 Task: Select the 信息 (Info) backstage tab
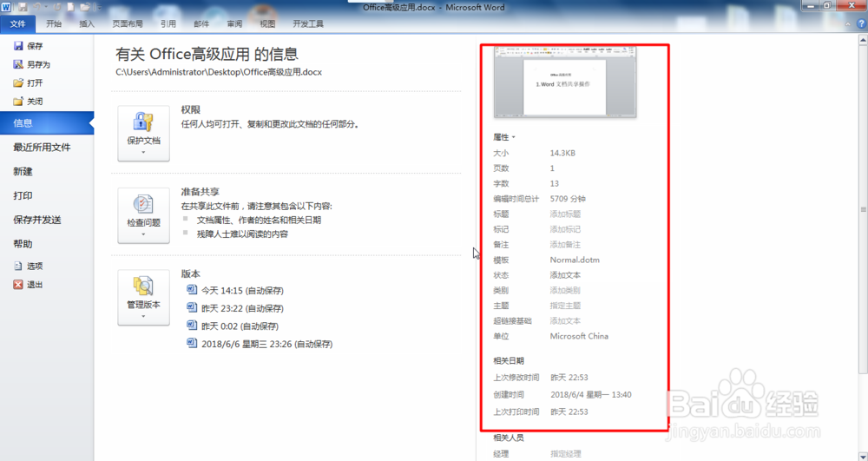[47, 123]
